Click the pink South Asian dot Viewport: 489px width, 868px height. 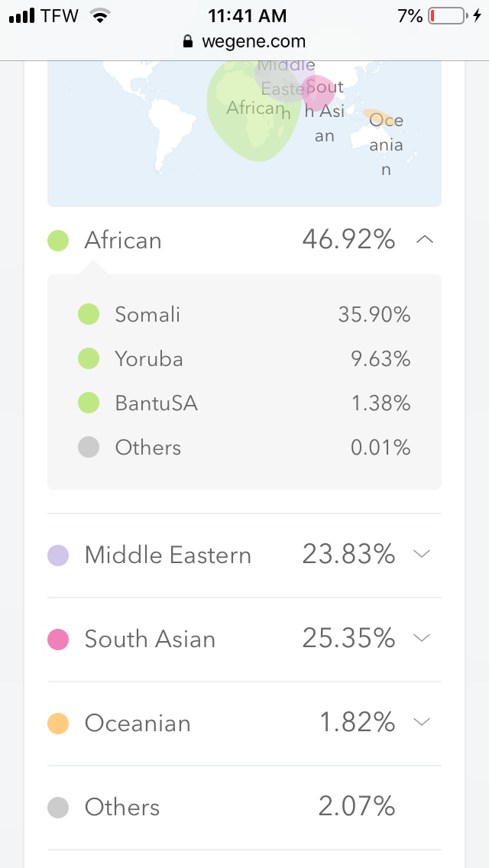58,640
